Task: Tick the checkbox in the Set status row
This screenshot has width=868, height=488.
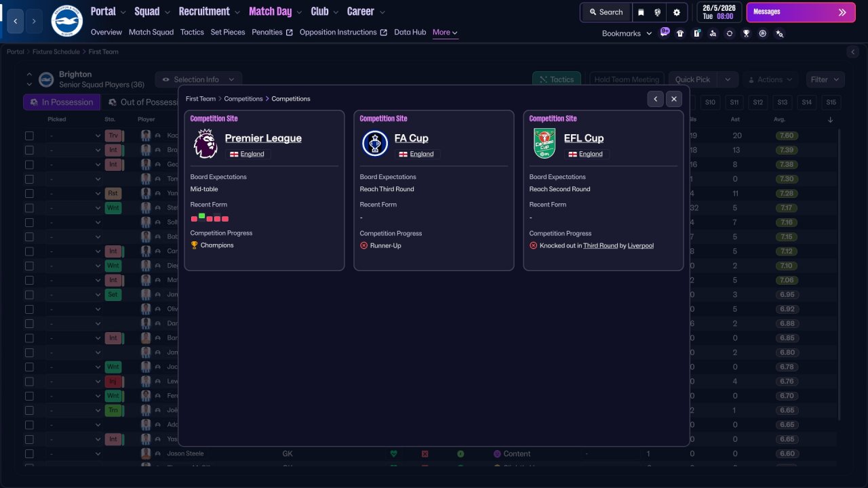Action: [x=29, y=295]
